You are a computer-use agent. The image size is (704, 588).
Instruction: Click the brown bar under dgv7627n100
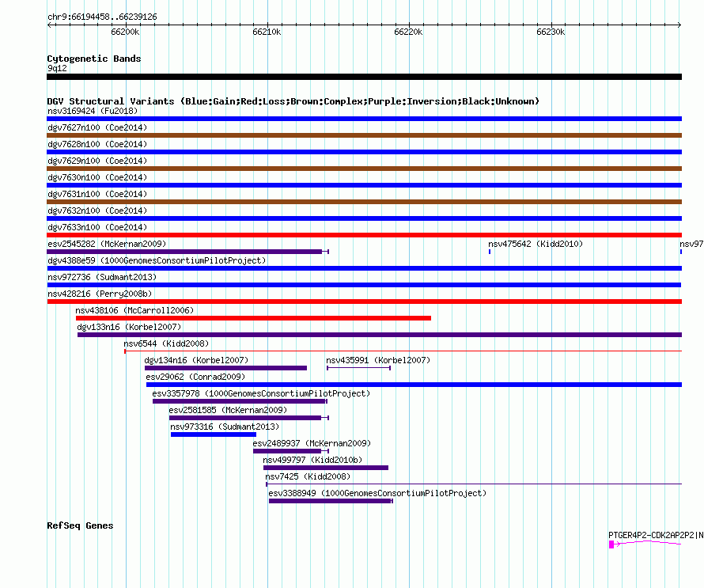(364, 135)
